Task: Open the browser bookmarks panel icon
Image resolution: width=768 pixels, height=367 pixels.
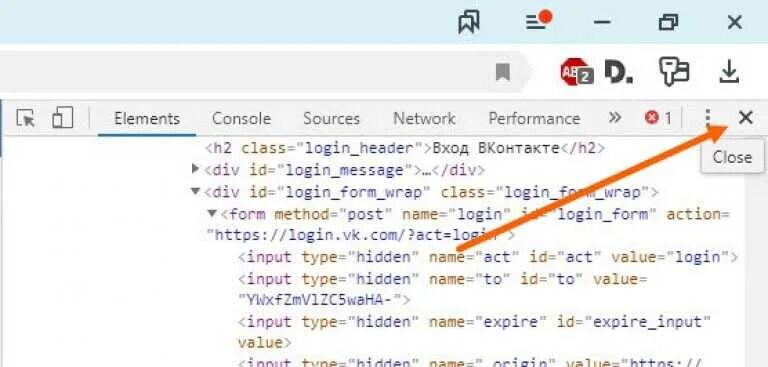Action: click(x=469, y=23)
